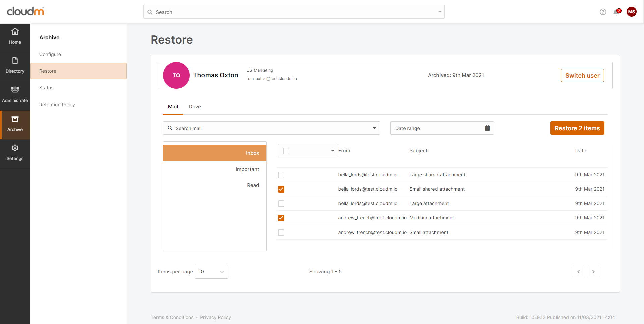This screenshot has width=644, height=324.
Task: Uncheck the Medium attachment email
Action: click(281, 218)
